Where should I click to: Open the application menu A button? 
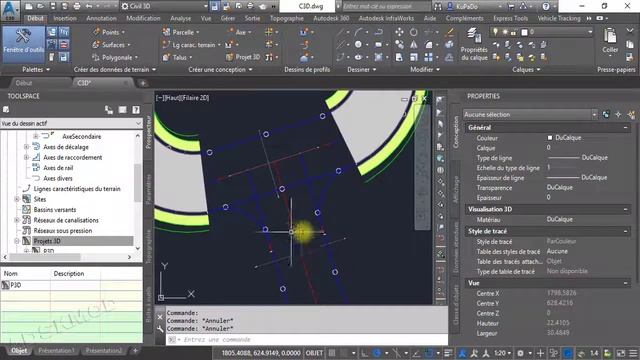pos(10,10)
